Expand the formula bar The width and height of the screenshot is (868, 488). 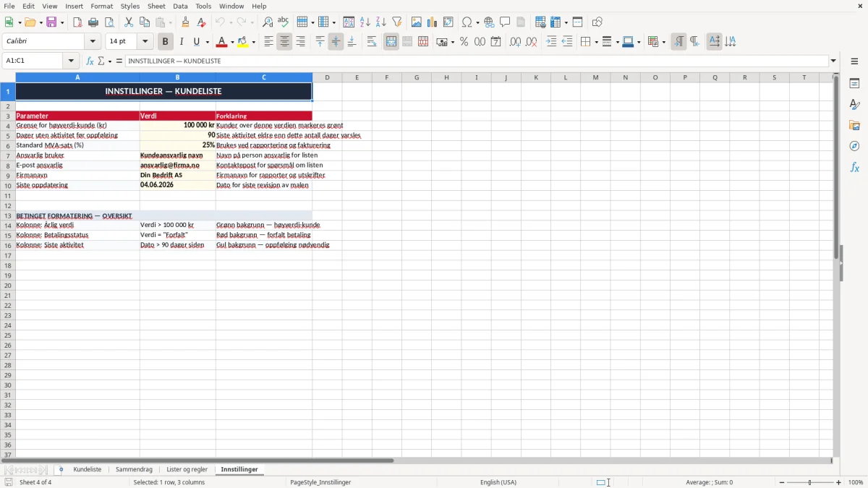tap(833, 61)
